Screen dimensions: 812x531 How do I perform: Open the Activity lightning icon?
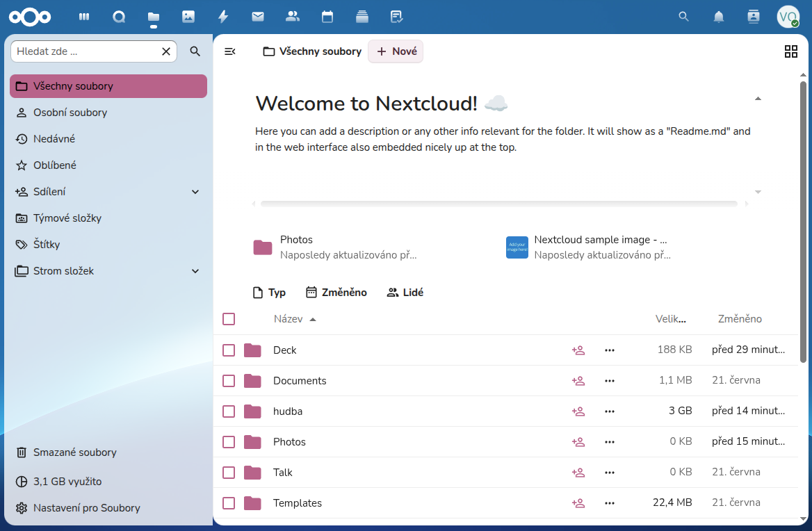point(223,17)
